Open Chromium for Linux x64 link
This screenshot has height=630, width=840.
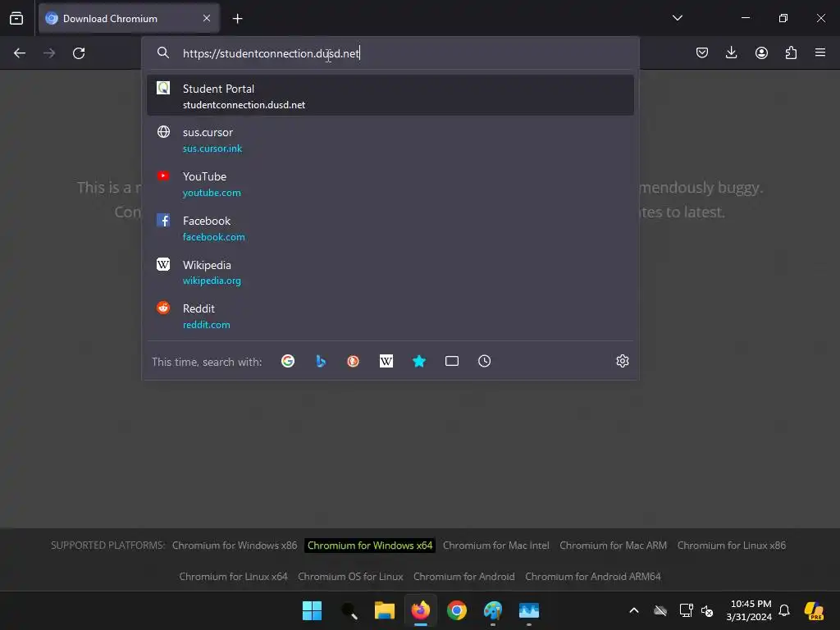click(x=233, y=577)
